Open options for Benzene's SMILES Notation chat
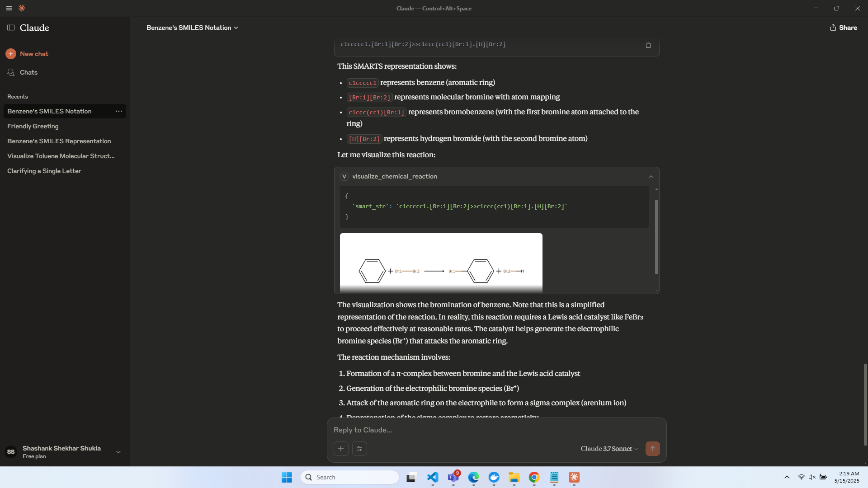Viewport: 868px width, 488px height. pyautogui.click(x=119, y=111)
